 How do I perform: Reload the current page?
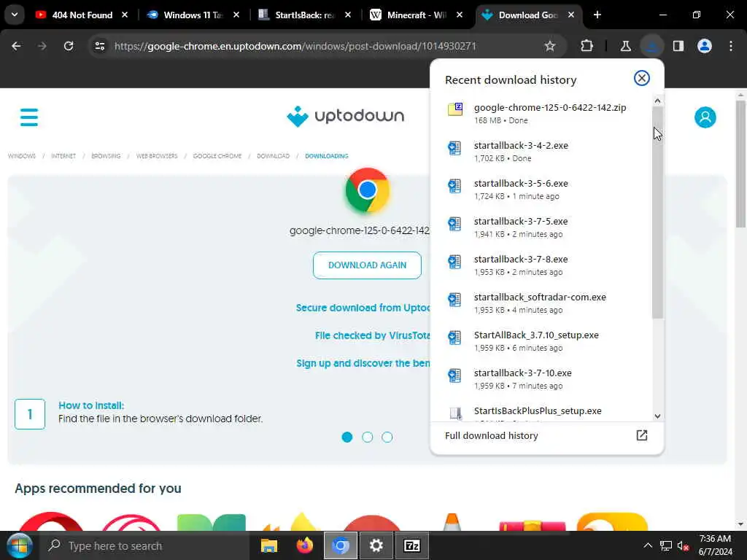69,46
